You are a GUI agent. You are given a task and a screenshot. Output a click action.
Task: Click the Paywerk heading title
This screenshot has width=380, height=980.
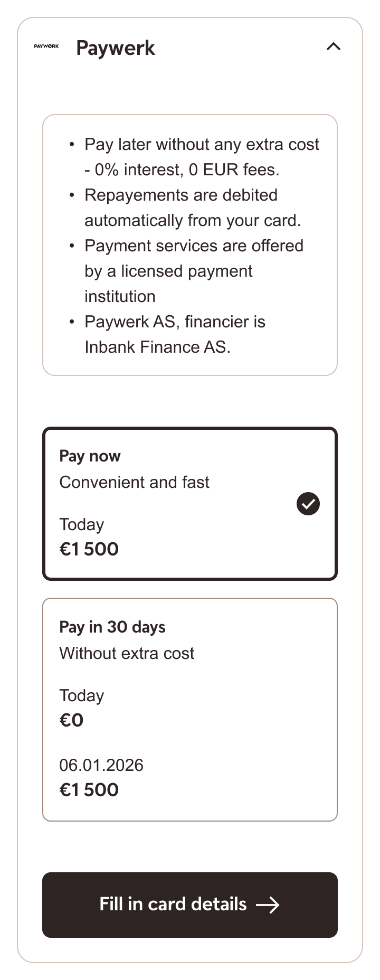coord(116,48)
